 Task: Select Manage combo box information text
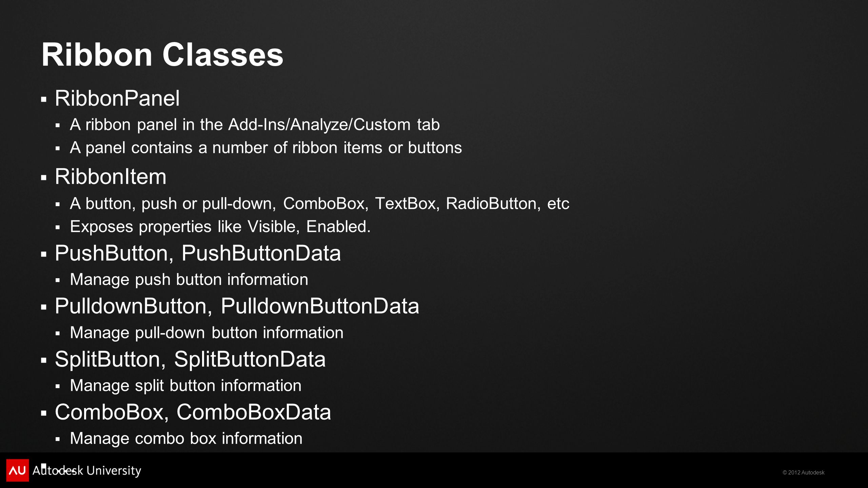186,439
